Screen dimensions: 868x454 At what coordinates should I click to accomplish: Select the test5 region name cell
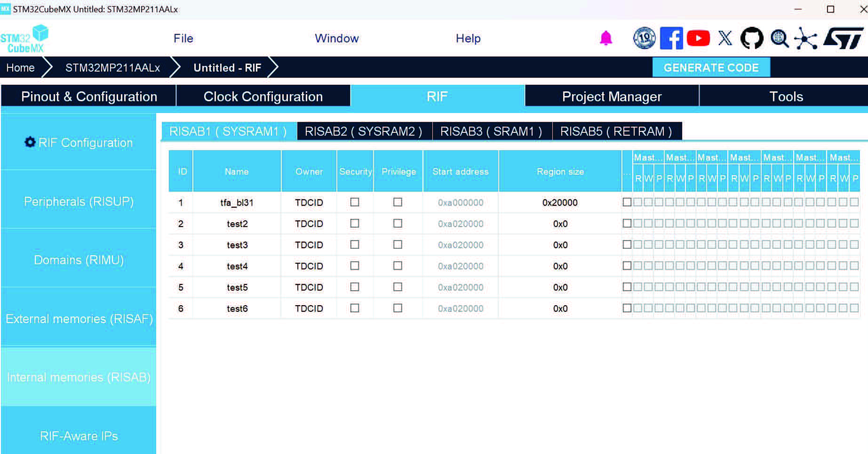click(x=237, y=287)
